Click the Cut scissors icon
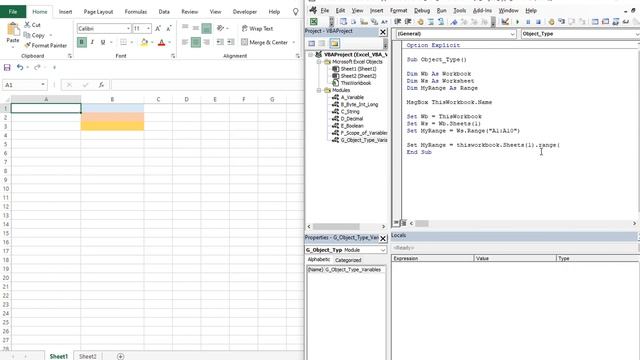 pyautogui.click(x=27, y=25)
